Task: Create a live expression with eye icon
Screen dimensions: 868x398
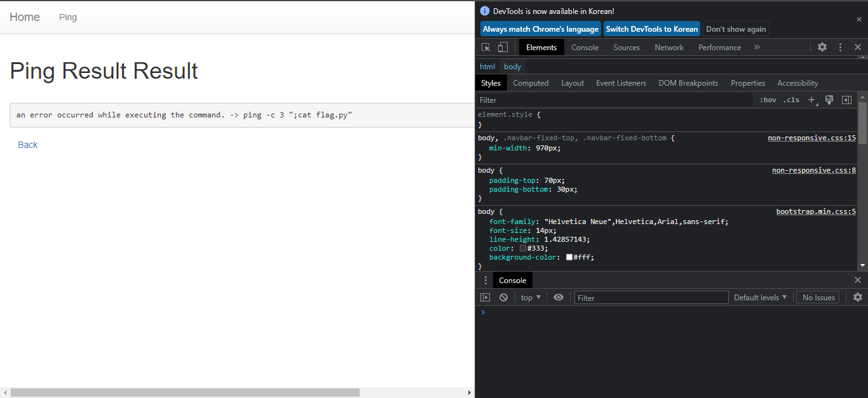Action: tap(559, 297)
